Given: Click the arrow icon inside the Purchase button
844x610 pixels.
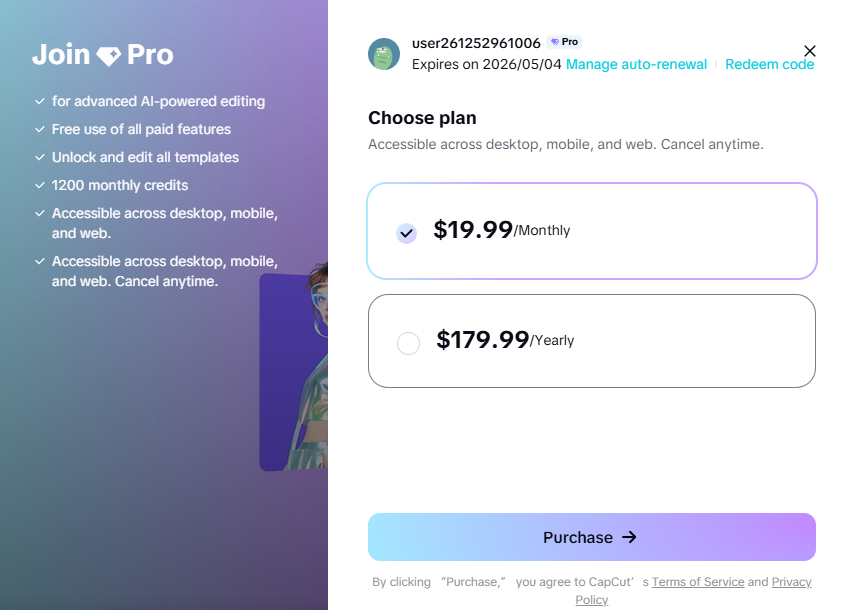Looking at the screenshot, I should coord(629,537).
